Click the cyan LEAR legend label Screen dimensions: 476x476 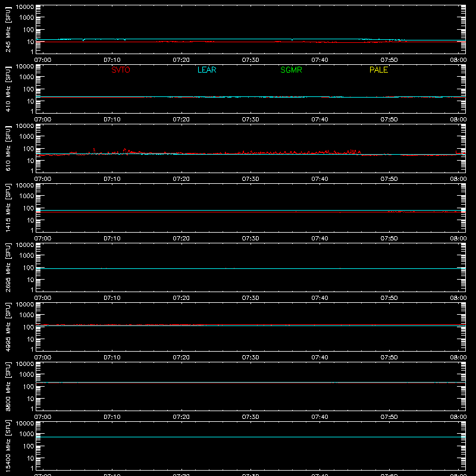click(206, 70)
